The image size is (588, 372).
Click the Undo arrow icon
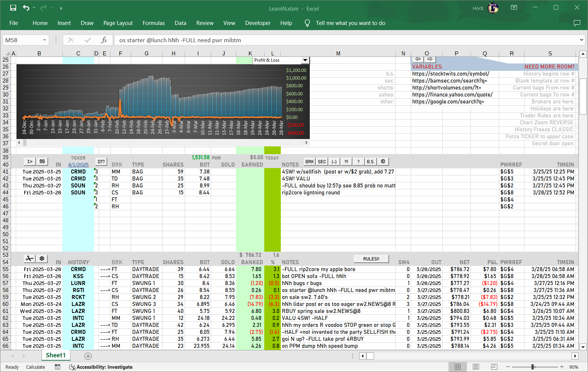26,8
